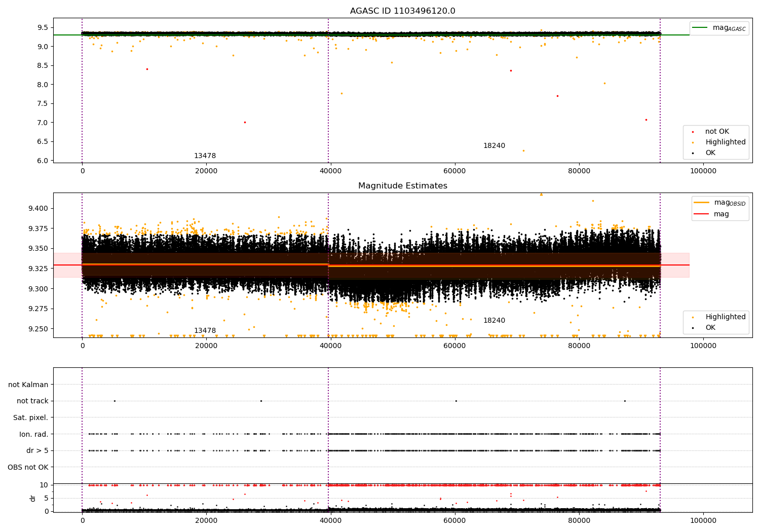Click the 'dr' y-axis label
This screenshot has width=760, height=532.
(33, 498)
